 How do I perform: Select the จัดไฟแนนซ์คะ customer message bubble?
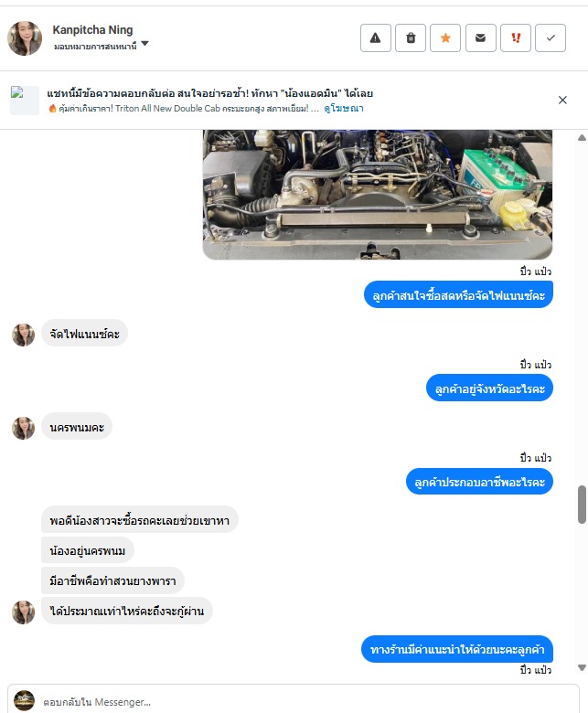coord(84,334)
